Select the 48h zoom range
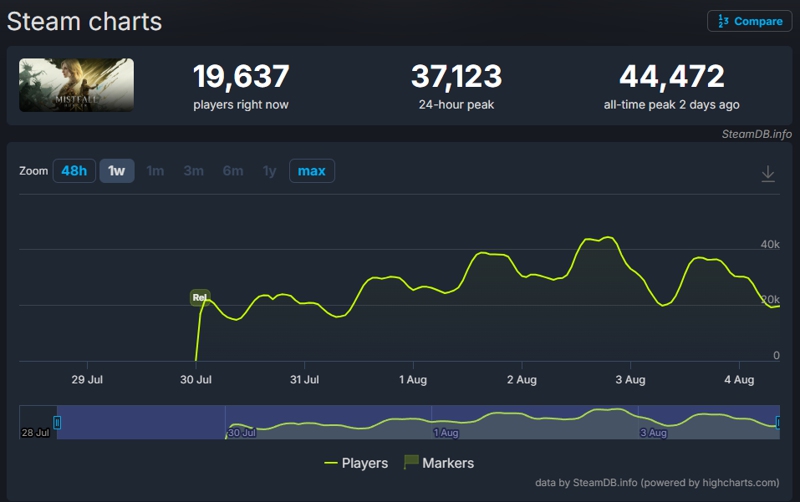This screenshot has height=502, width=800. click(x=74, y=171)
